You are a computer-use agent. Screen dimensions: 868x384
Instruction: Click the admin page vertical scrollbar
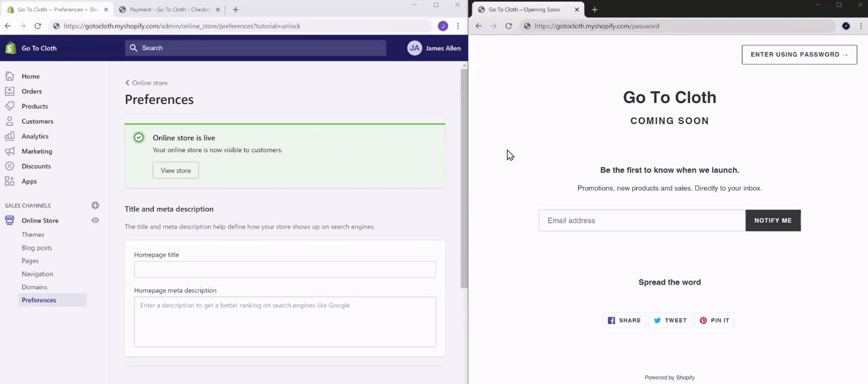coord(464,178)
